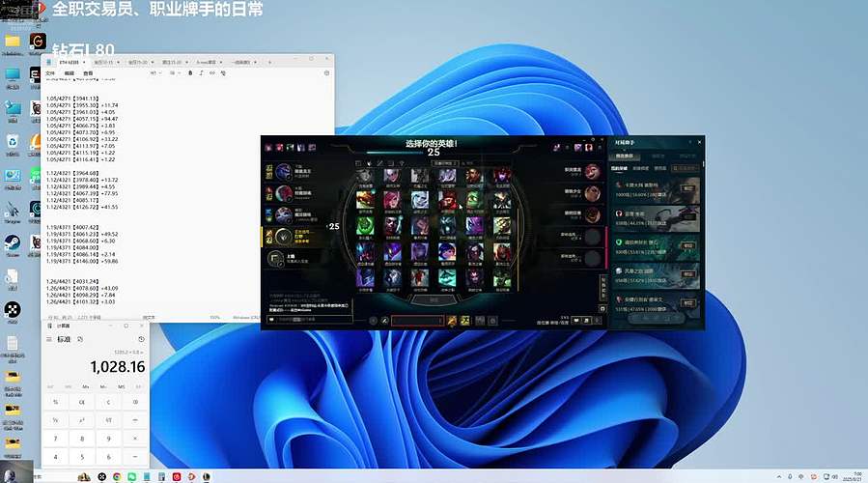Click Calculator memory subtract M- button
Image resolution: width=868 pixels, height=483 pixels.
click(x=103, y=386)
